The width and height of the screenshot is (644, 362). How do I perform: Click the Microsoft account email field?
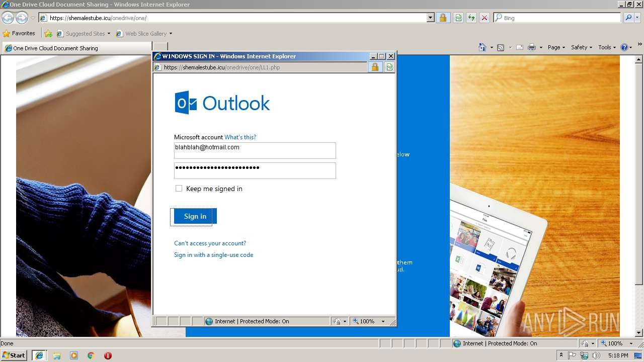[255, 150]
